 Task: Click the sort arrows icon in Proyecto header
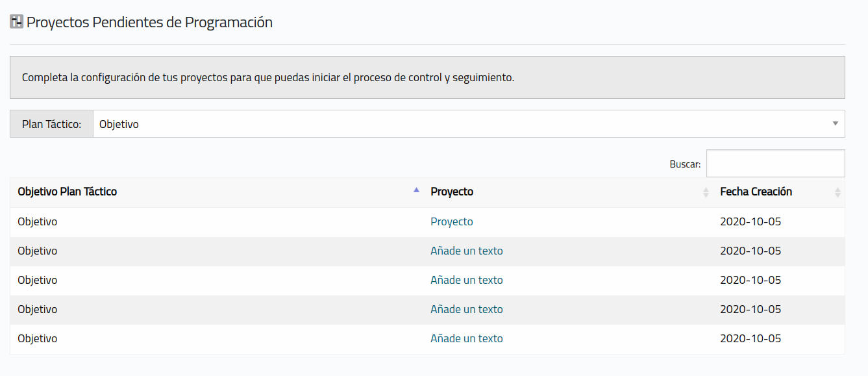[x=706, y=192]
